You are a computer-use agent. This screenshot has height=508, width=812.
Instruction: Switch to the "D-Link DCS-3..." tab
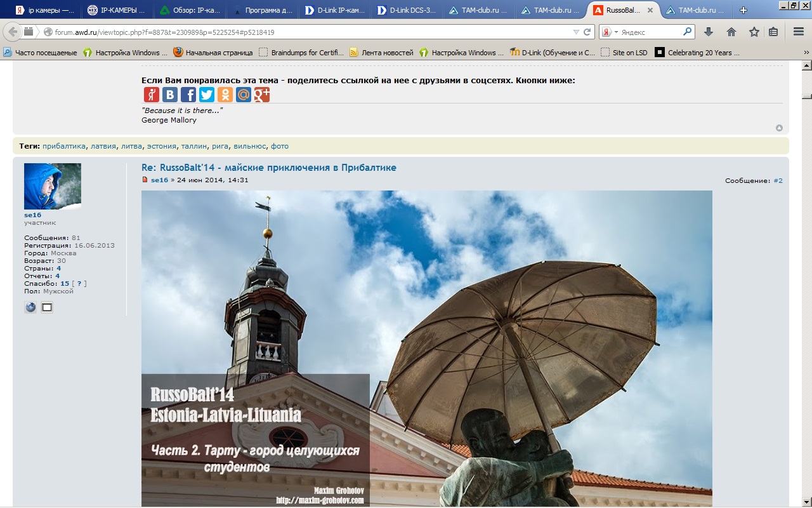(x=405, y=10)
